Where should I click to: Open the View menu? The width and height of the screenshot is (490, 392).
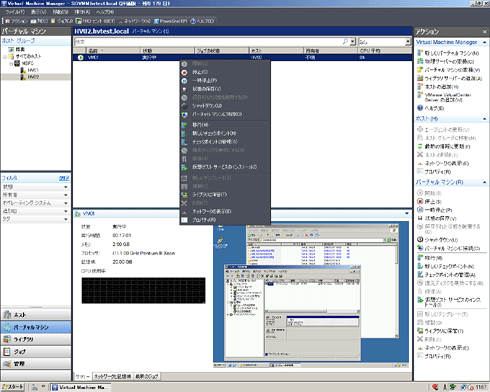[x=38, y=12]
